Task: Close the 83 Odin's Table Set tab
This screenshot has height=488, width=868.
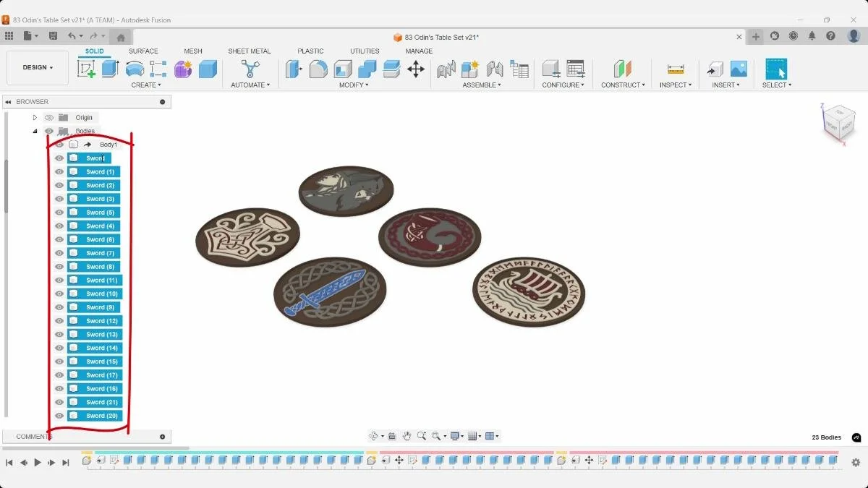Action: (739, 37)
